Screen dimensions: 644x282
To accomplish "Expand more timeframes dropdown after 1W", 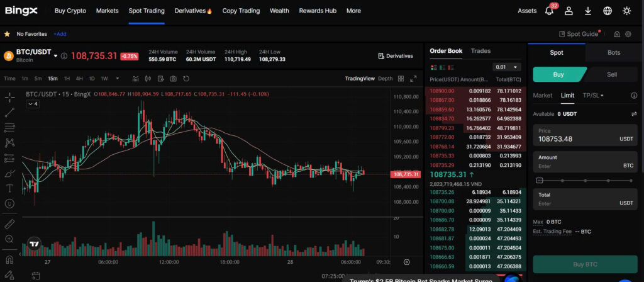I will click(x=118, y=79).
